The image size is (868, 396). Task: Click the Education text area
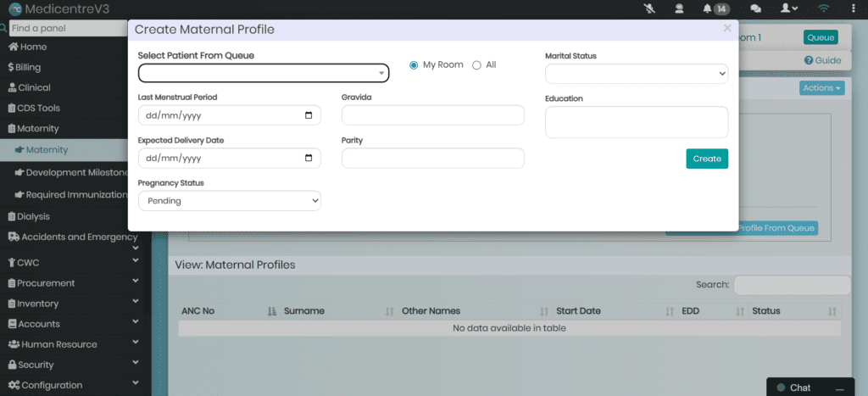pos(637,122)
